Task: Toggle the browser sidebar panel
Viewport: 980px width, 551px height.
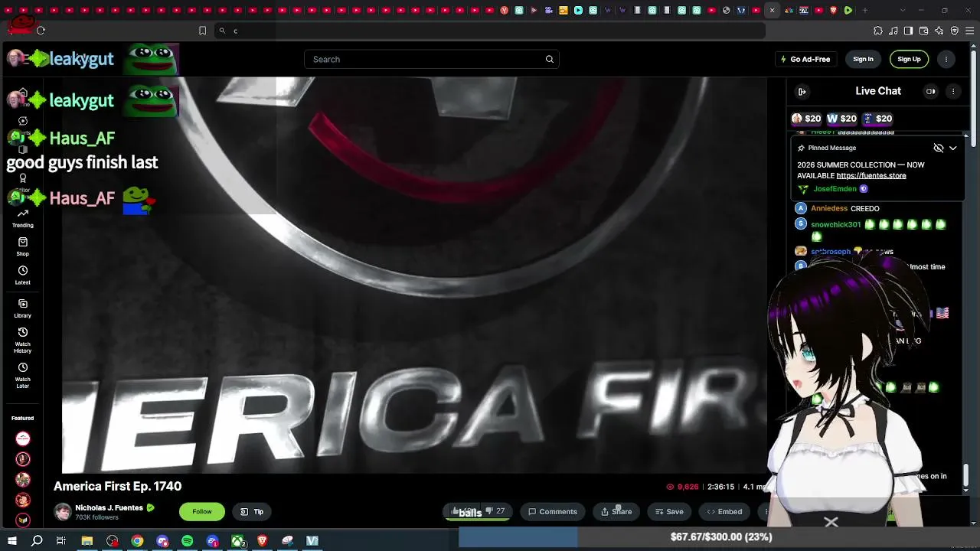Action: click(908, 31)
